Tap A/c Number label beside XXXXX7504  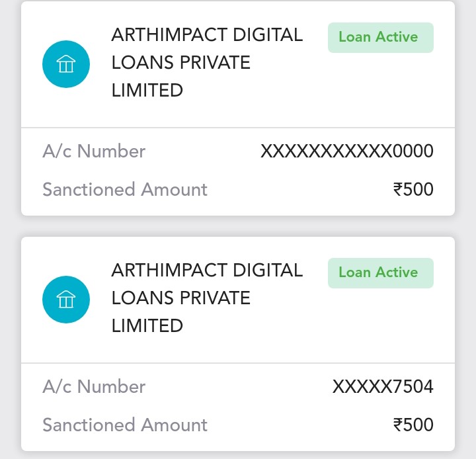(94, 387)
